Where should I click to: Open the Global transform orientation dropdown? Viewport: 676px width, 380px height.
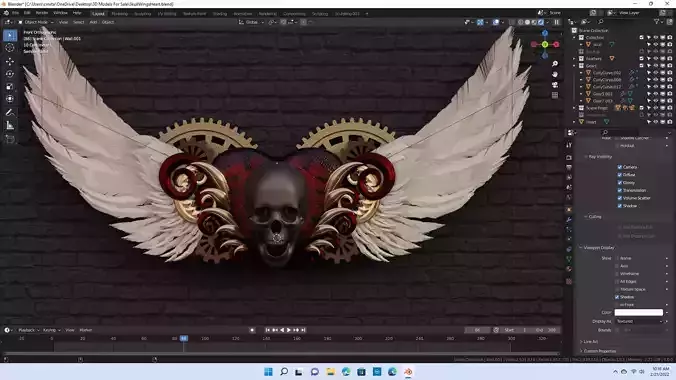[252, 22]
